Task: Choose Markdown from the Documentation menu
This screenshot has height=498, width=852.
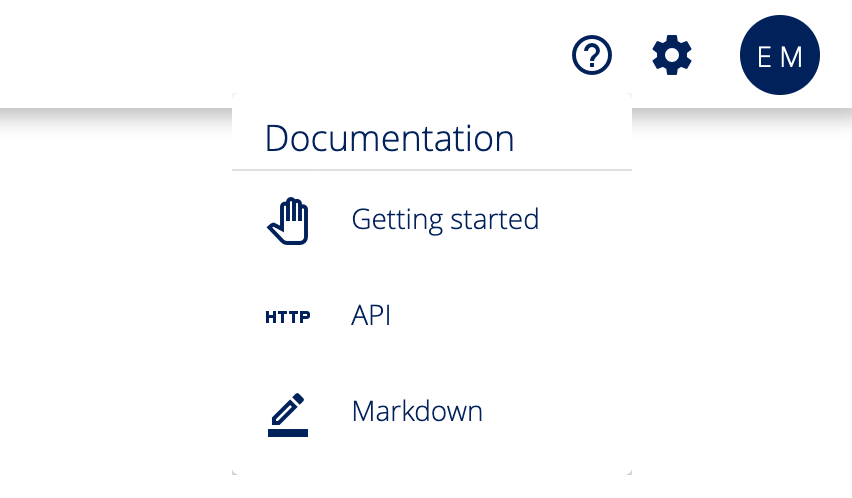Action: pyautogui.click(x=417, y=411)
